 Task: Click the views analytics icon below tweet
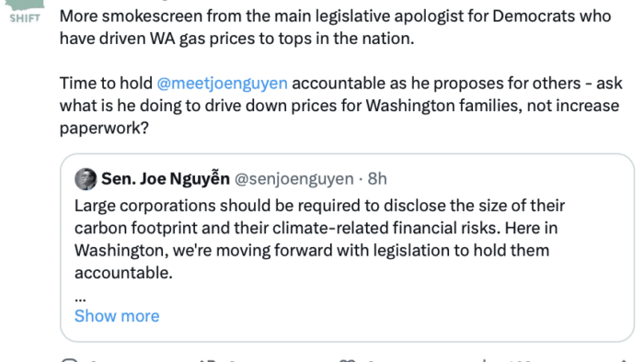tap(485, 360)
